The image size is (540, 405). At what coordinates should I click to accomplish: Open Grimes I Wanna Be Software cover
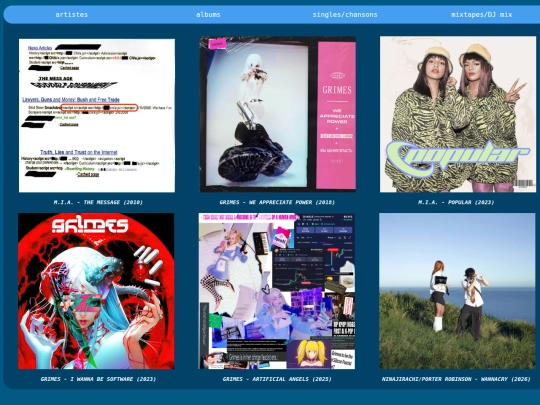pyautogui.click(x=96, y=291)
